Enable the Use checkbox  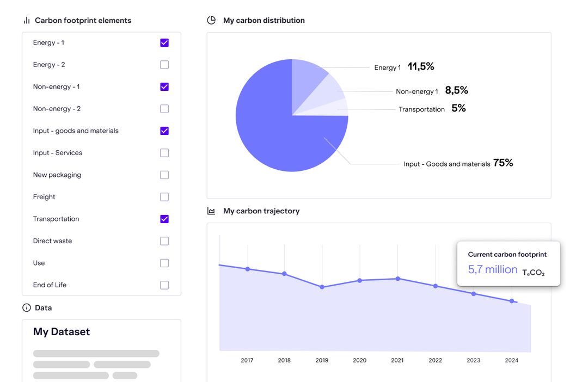(x=164, y=263)
